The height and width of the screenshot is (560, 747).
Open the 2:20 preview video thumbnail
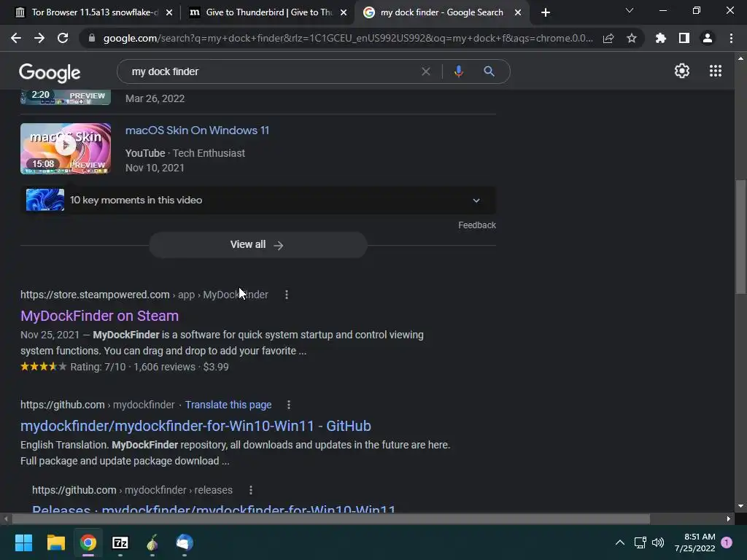click(x=66, y=97)
